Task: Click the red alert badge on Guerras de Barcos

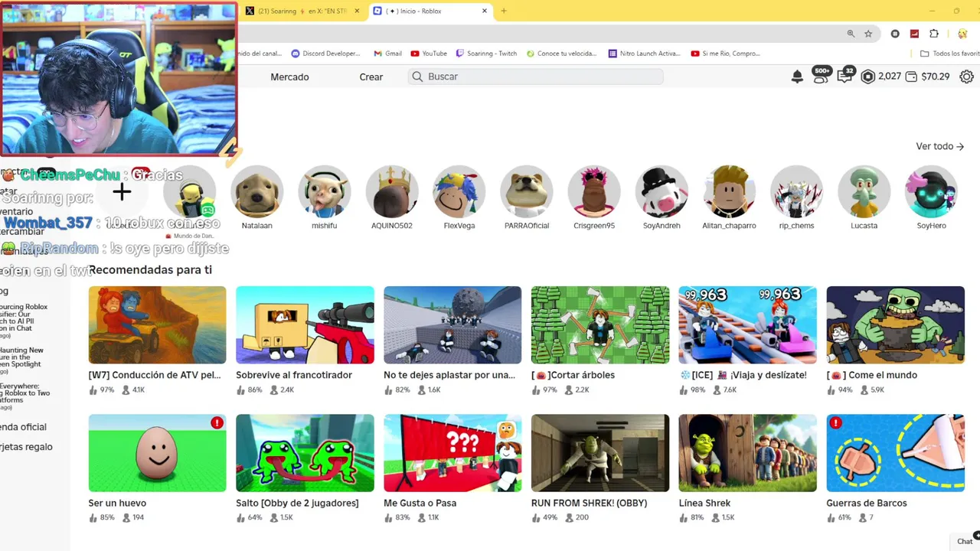Action: pos(835,422)
